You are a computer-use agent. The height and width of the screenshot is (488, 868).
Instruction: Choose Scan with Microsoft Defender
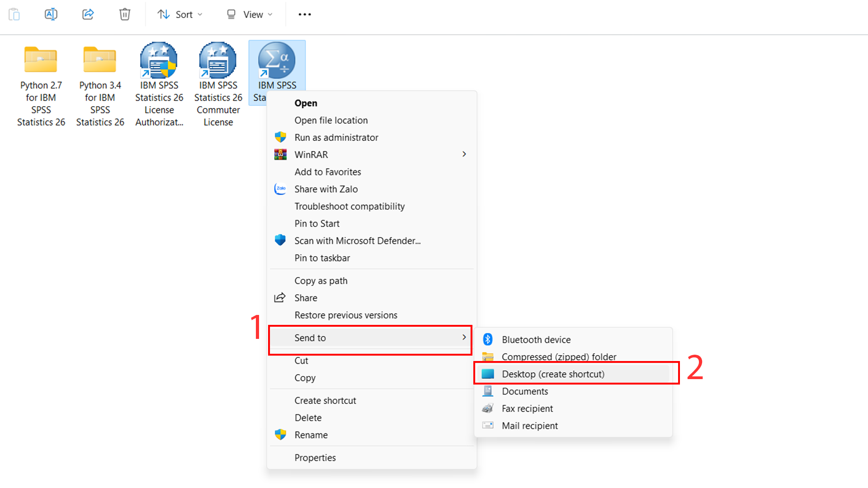point(371,241)
